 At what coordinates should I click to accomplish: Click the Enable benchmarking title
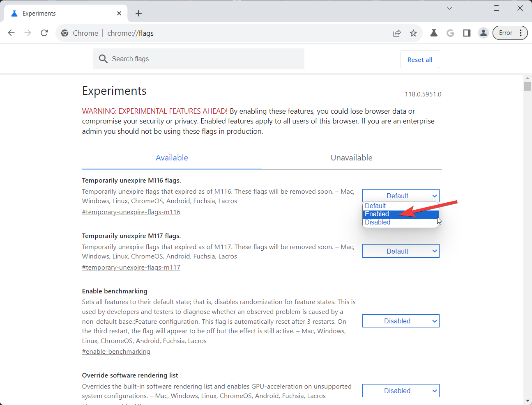coord(115,291)
